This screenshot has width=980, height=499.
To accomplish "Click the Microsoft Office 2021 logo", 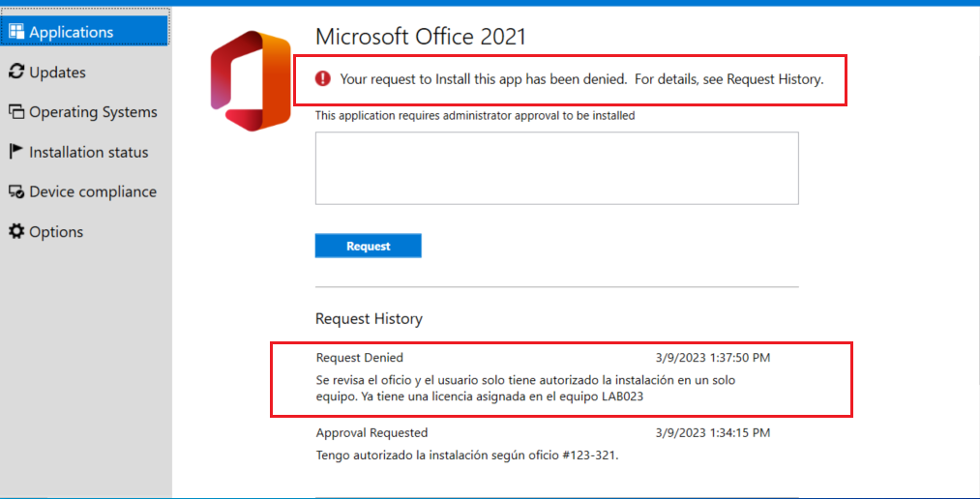I will (251, 80).
